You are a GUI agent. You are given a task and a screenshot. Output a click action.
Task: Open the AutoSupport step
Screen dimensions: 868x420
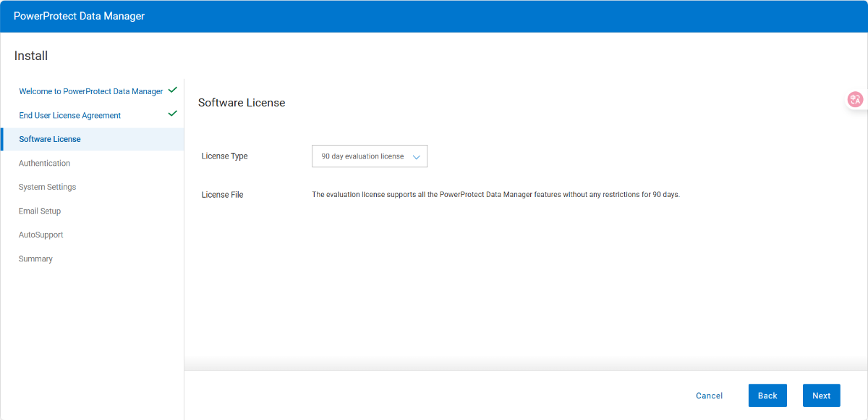41,235
